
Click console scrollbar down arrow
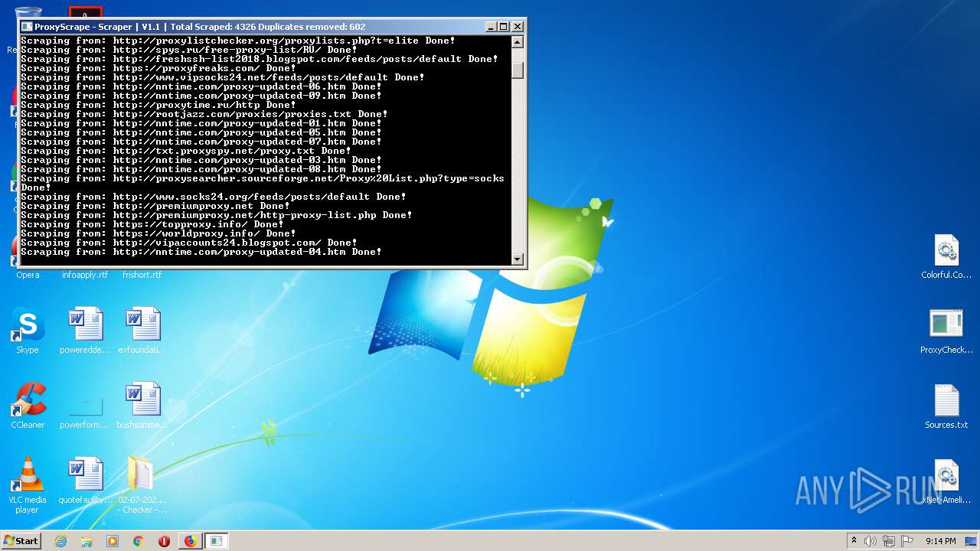pyautogui.click(x=518, y=259)
